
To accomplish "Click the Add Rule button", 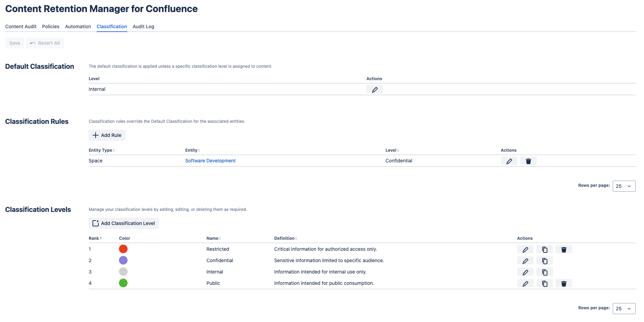I will click(107, 135).
